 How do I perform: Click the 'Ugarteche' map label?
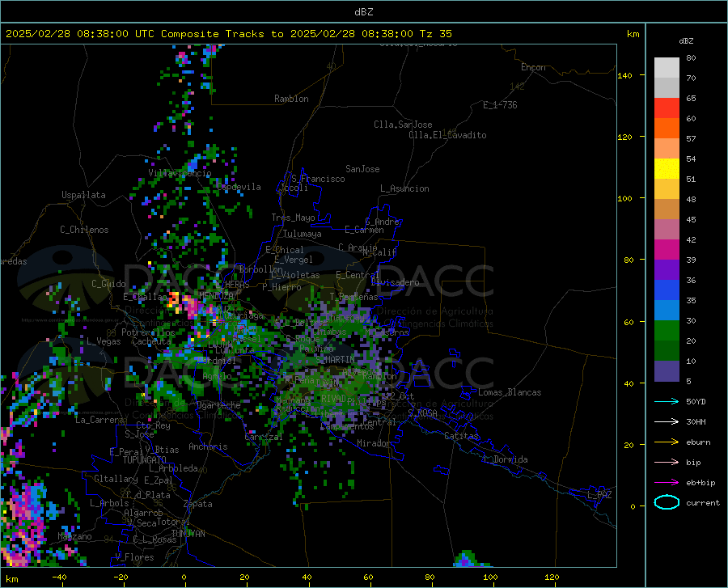pos(218,405)
